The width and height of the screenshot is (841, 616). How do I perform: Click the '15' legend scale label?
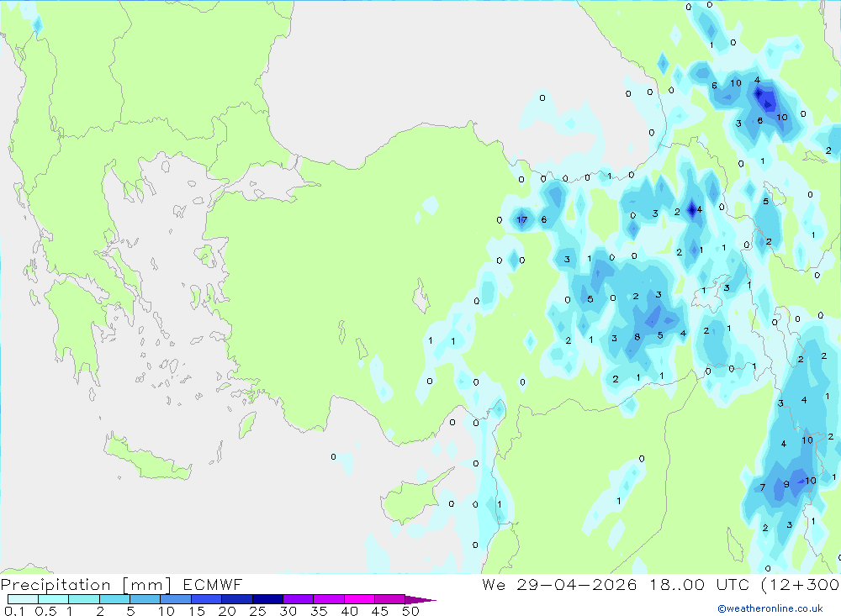point(197,611)
